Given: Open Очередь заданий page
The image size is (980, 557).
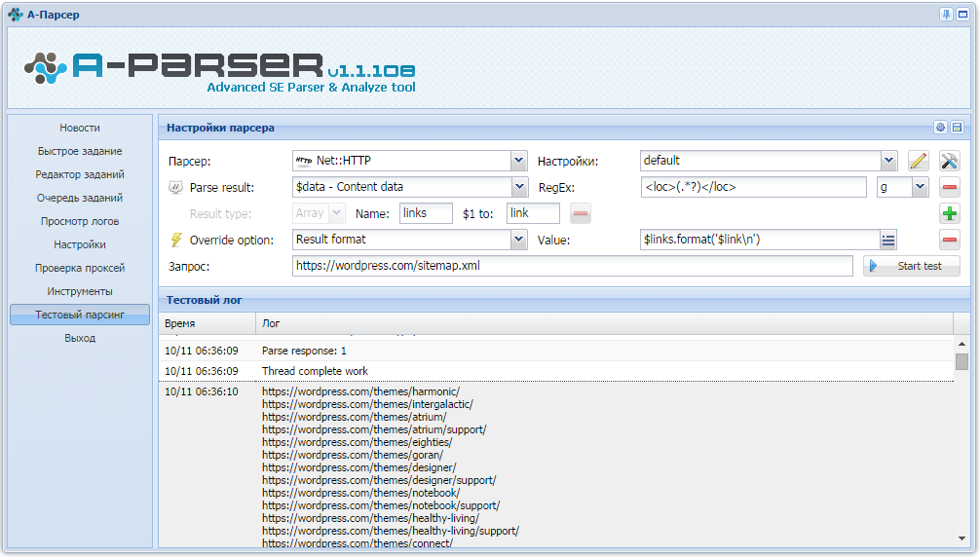Looking at the screenshot, I should [79, 198].
